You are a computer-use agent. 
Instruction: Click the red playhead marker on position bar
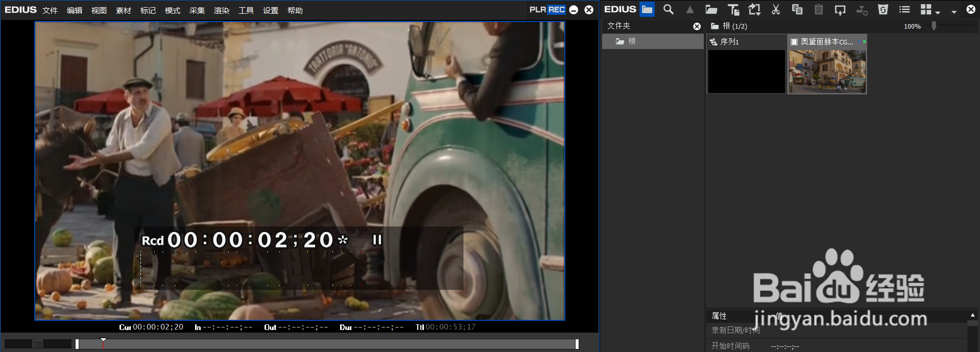point(103,343)
